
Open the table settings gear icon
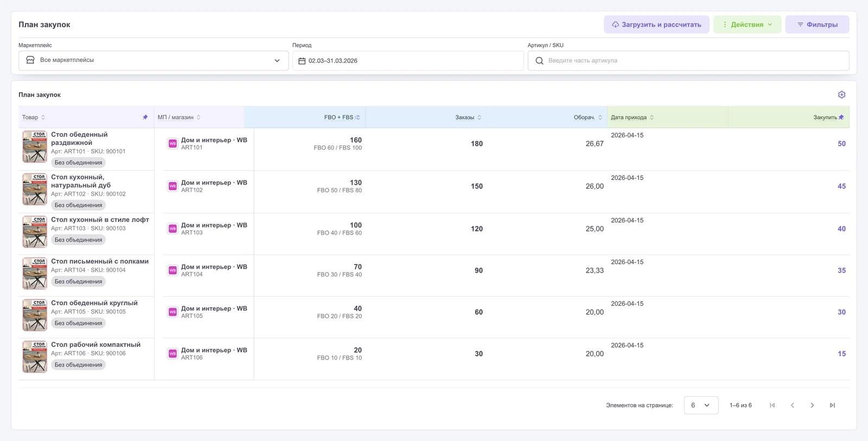841,94
